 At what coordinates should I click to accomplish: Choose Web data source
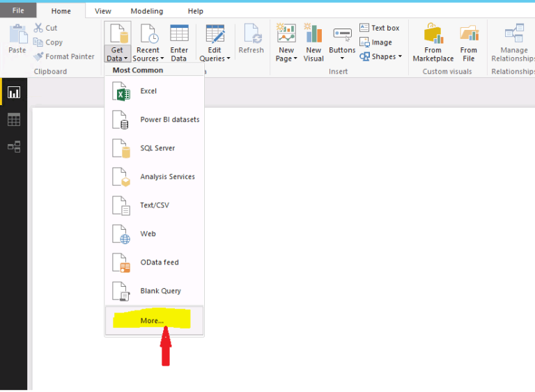(154, 234)
